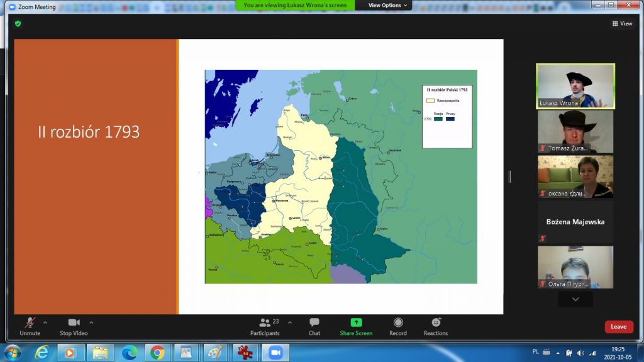Viewport: 644px width, 362px height.
Task: Expand arrow next to Participants
Action: 289,322
